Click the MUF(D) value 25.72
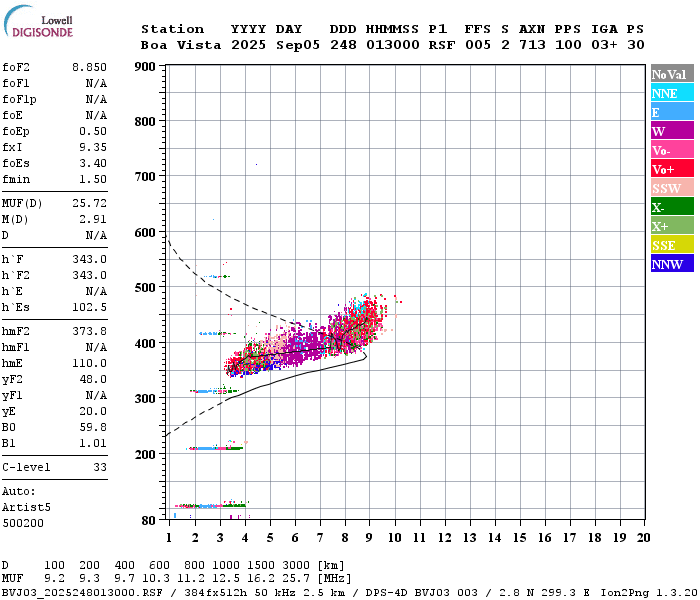700x600 pixels. (89, 203)
